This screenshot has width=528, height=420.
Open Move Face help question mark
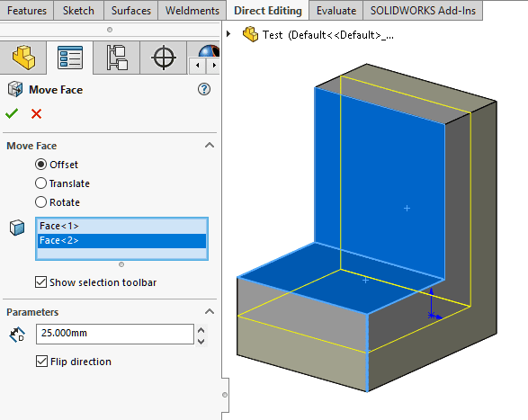(204, 89)
